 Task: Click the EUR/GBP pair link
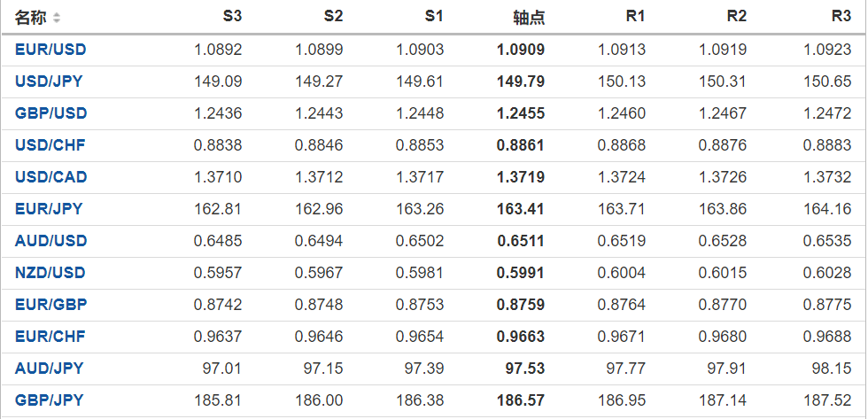point(50,305)
